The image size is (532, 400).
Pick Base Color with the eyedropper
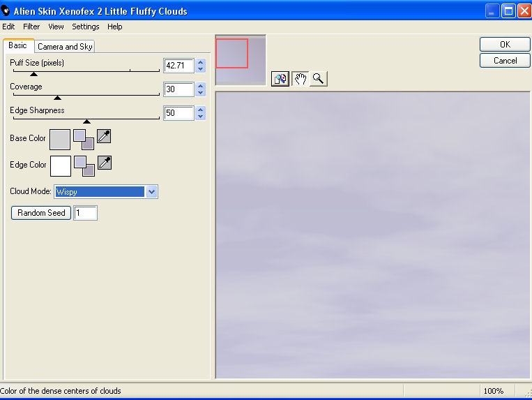tap(104, 136)
